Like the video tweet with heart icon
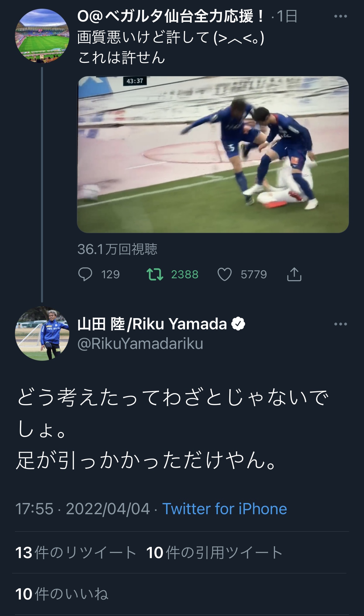The height and width of the screenshot is (616, 364). (224, 274)
